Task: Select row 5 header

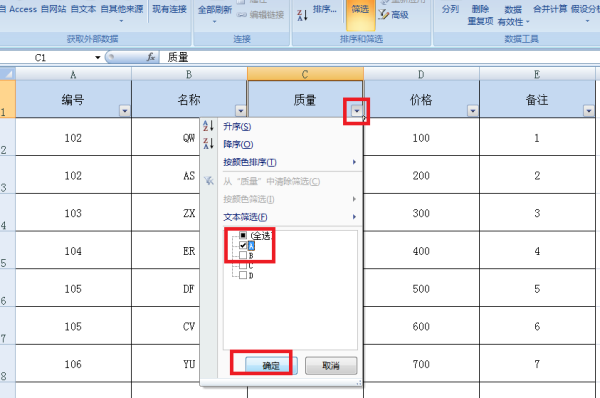Action: tap(7, 250)
